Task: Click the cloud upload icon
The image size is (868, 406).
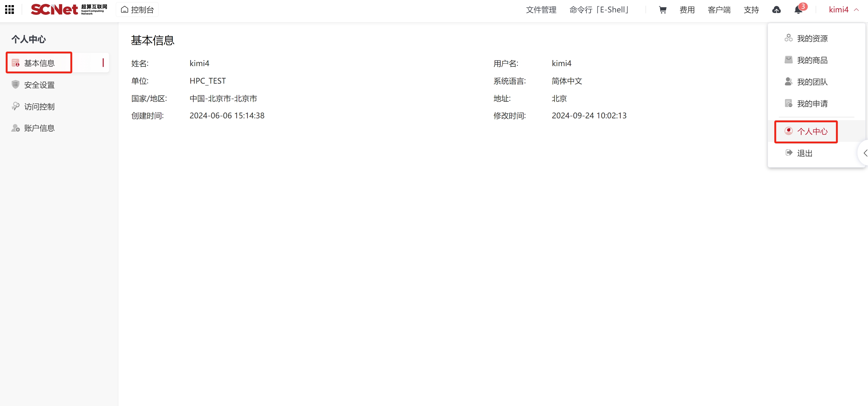Action: coord(776,10)
